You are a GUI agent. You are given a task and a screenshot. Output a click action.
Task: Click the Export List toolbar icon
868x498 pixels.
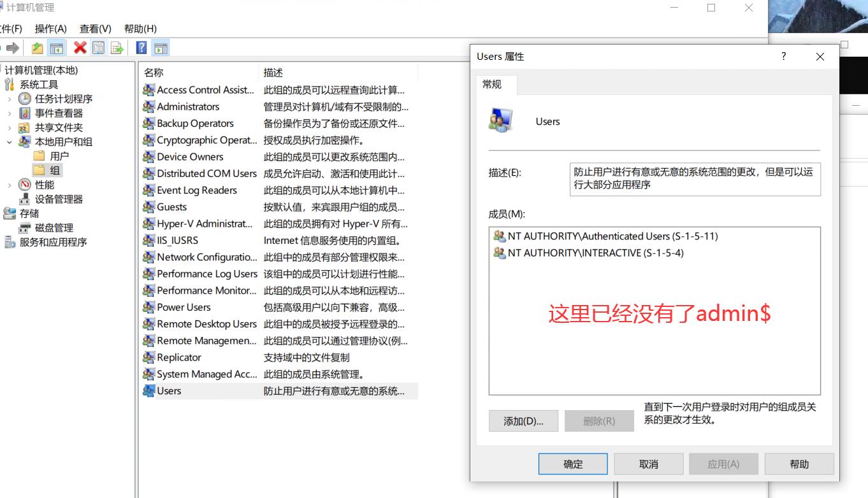pyautogui.click(x=116, y=47)
